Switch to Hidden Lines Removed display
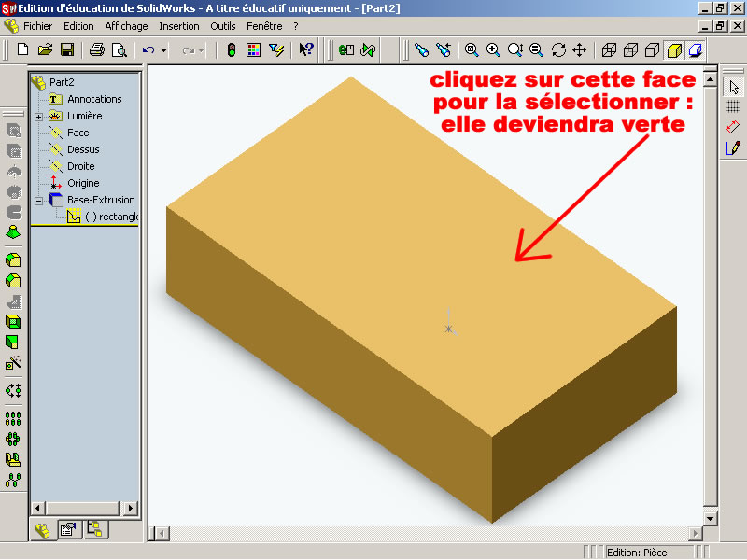The image size is (747, 560). coord(652,49)
